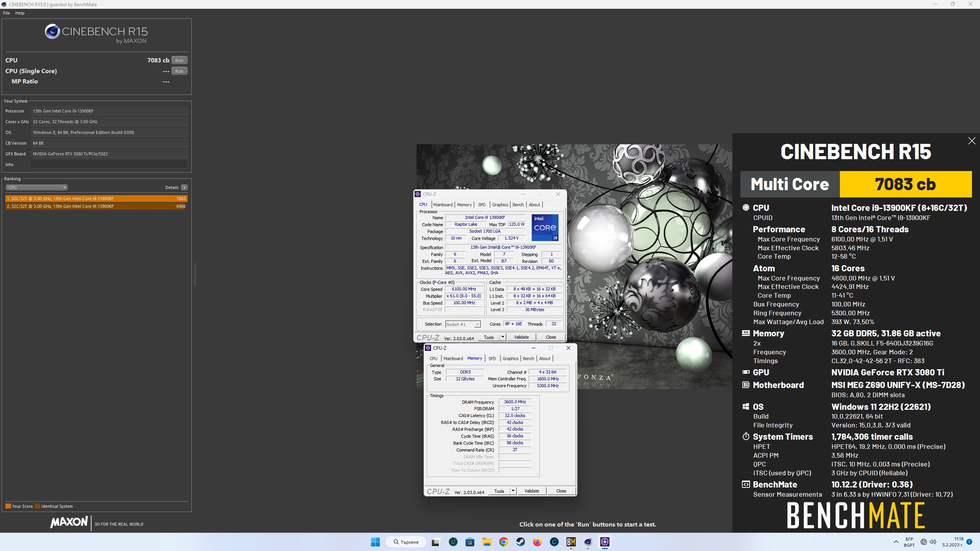Switch to Mainboard tab in upper CPU-Z
Viewport: 980px width, 551px height.
(443, 205)
